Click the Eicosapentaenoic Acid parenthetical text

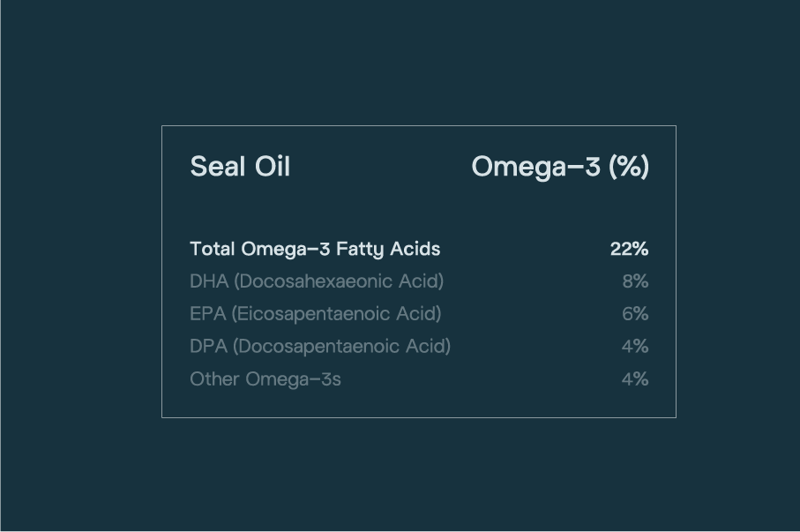click(336, 313)
